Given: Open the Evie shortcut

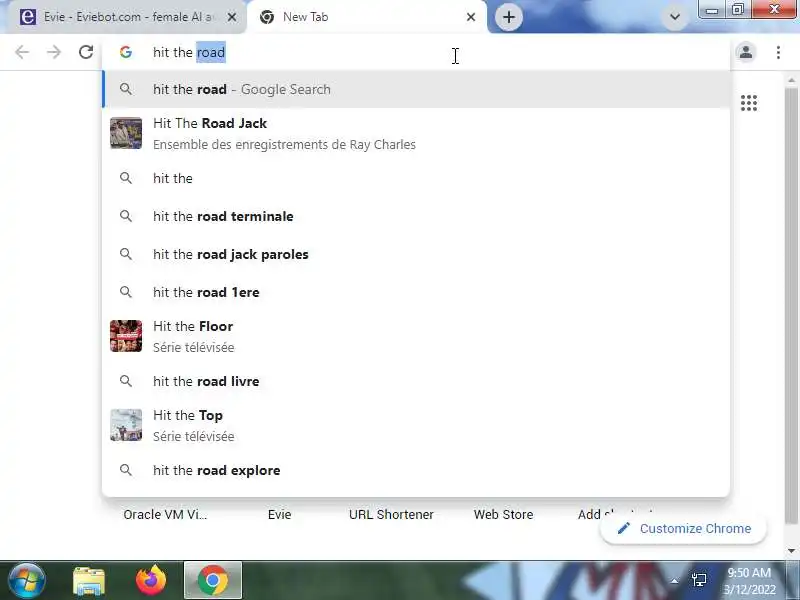Looking at the screenshot, I should coord(279,514).
